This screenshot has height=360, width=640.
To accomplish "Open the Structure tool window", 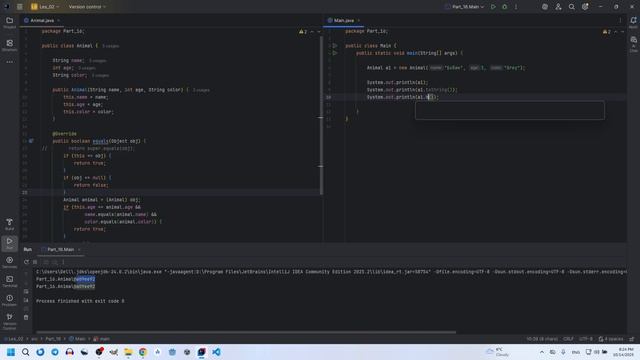I will pyautogui.click(x=9, y=45).
